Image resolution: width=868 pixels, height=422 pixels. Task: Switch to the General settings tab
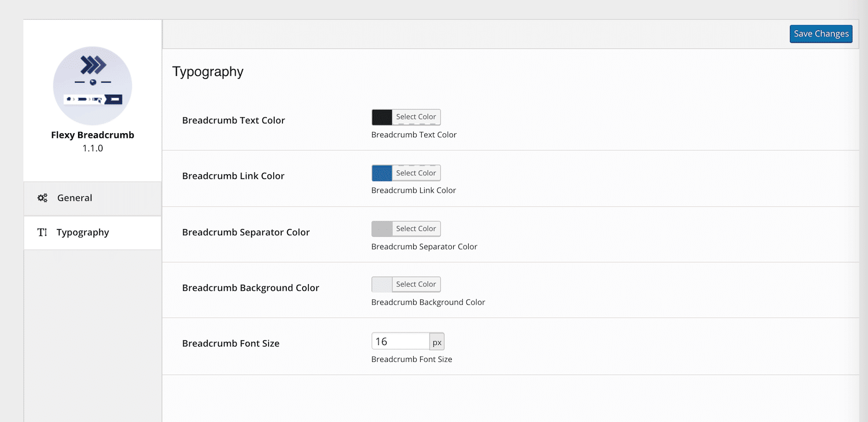(73, 198)
